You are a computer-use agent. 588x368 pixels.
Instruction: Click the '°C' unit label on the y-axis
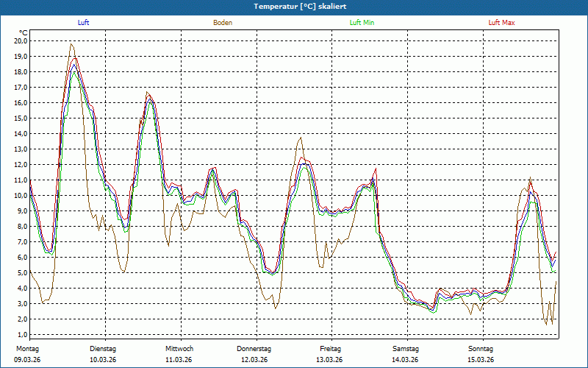coord(24,32)
